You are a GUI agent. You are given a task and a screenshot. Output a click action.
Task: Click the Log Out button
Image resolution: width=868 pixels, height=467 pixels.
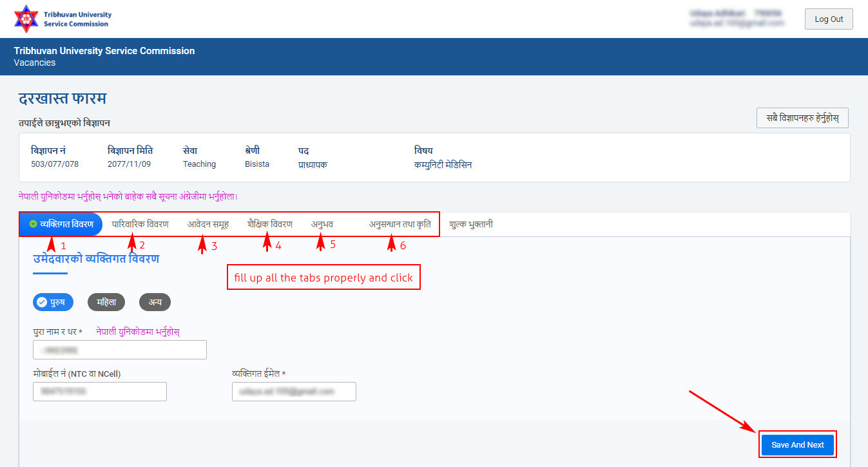tap(829, 19)
